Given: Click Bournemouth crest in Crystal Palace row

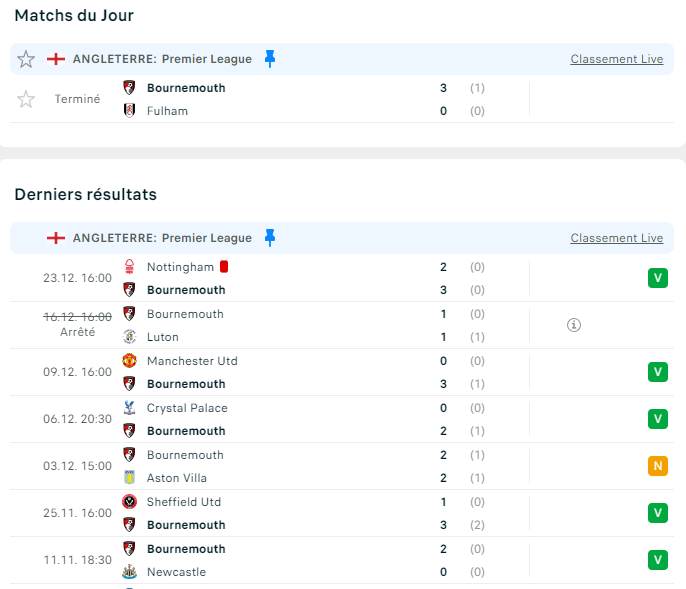Looking at the screenshot, I should [129, 431].
